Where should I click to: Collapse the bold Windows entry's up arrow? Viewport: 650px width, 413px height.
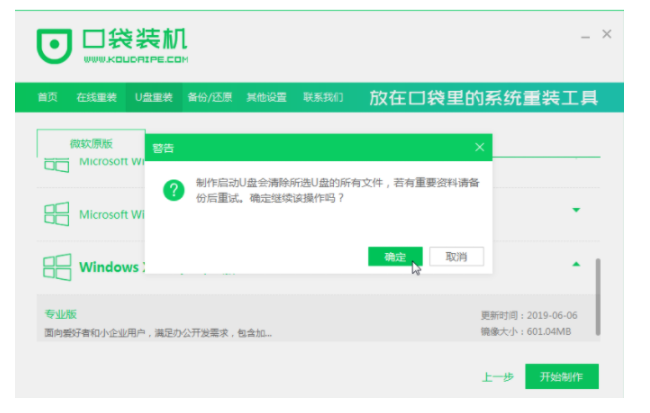(x=576, y=264)
